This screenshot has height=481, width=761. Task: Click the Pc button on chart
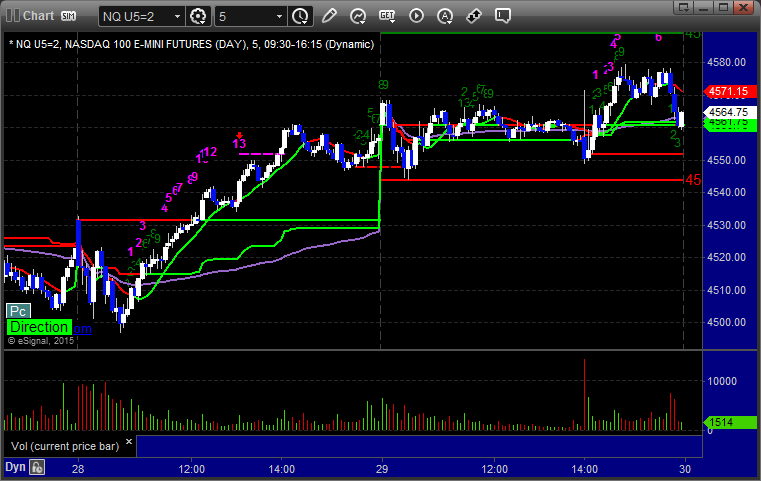point(18,311)
